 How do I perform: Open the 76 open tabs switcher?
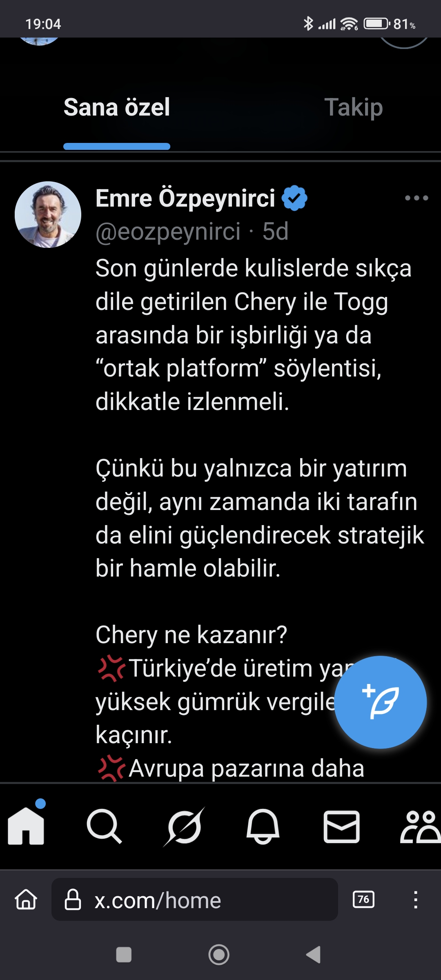point(363,900)
